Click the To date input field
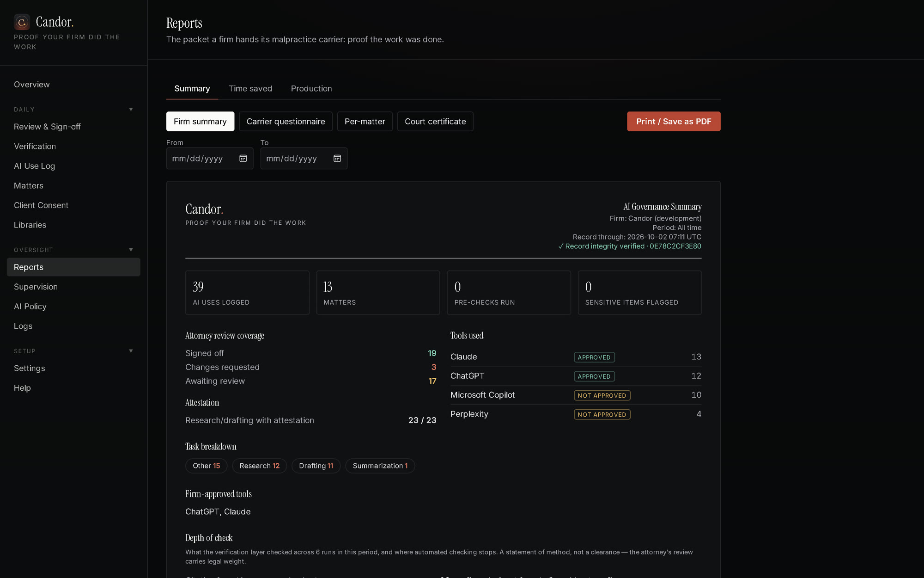 (304, 159)
